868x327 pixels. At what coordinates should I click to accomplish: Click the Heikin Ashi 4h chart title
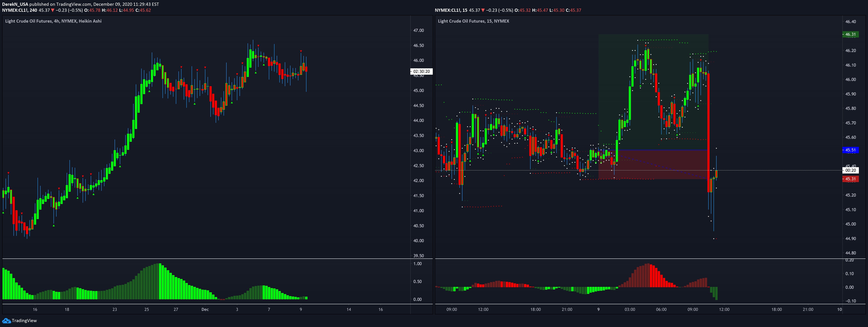[x=53, y=21]
